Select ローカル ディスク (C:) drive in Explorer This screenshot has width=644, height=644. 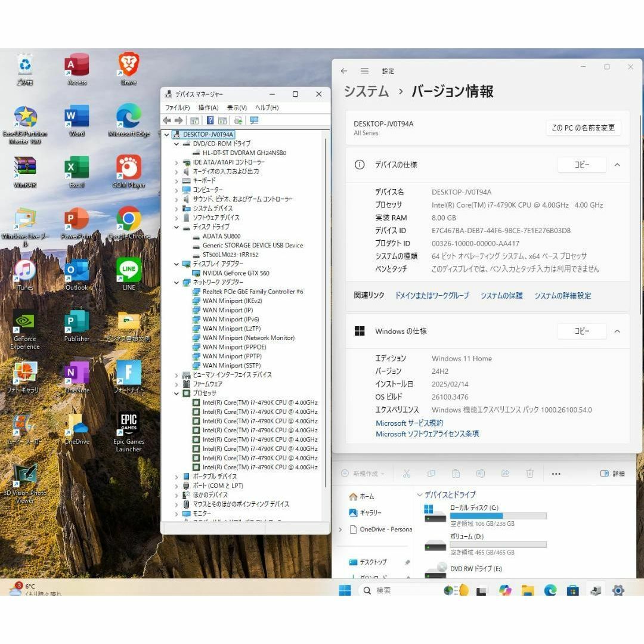click(x=485, y=515)
